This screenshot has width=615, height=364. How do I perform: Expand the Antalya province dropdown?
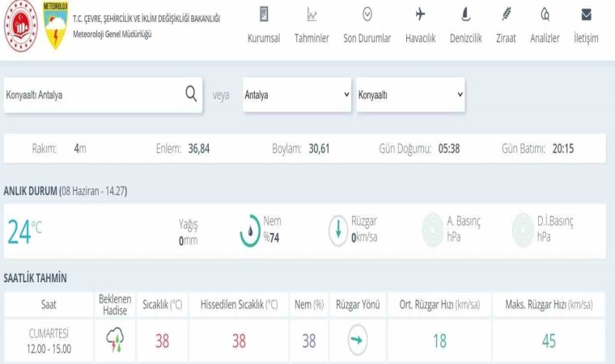[x=296, y=95]
